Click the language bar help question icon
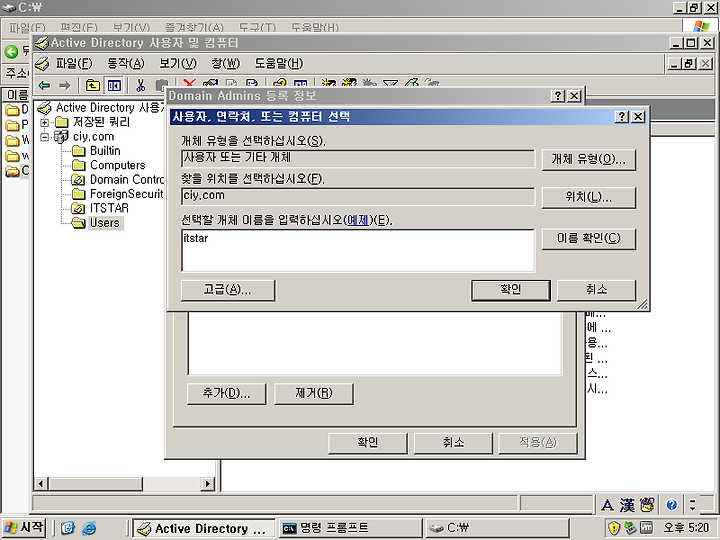 click(672, 505)
